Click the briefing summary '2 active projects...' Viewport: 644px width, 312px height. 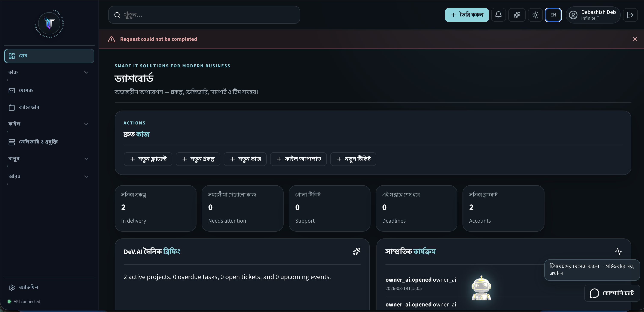[x=227, y=277]
